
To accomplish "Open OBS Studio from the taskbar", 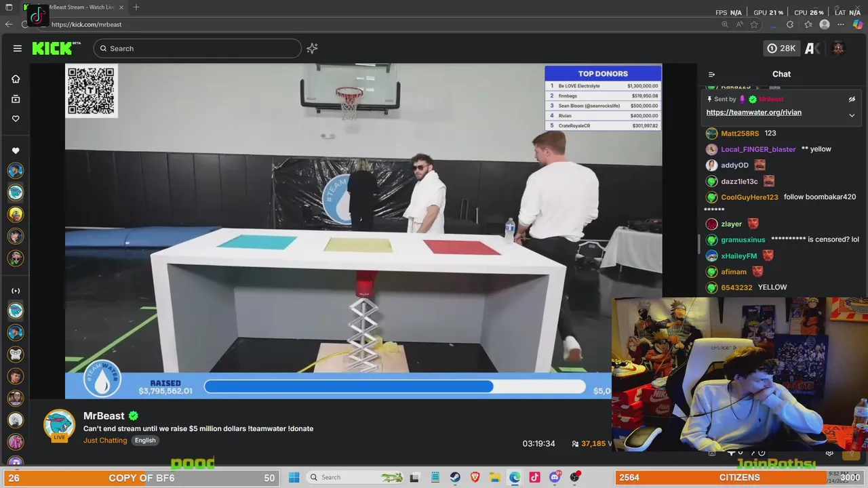I will click(x=575, y=477).
